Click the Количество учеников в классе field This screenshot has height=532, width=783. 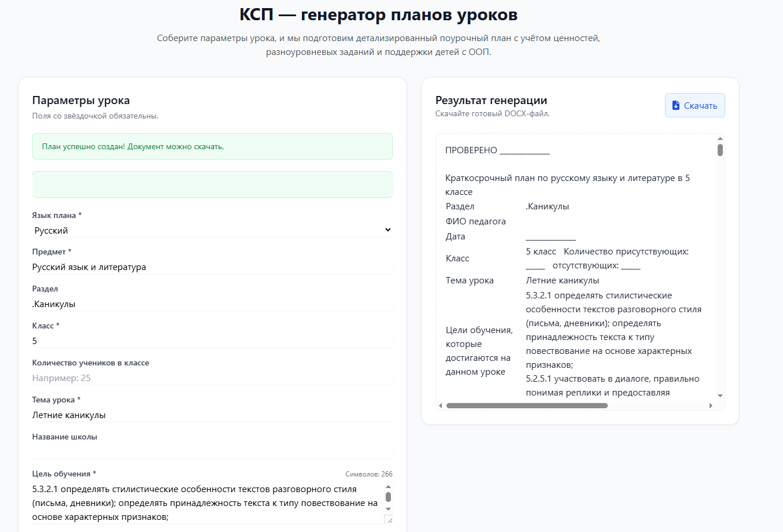point(212,378)
